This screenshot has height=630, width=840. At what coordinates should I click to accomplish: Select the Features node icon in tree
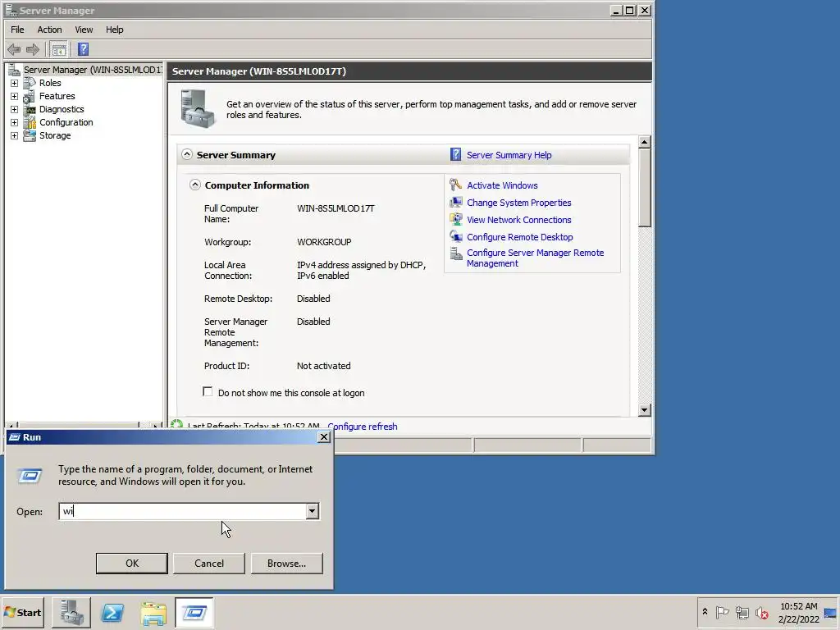pyautogui.click(x=30, y=97)
